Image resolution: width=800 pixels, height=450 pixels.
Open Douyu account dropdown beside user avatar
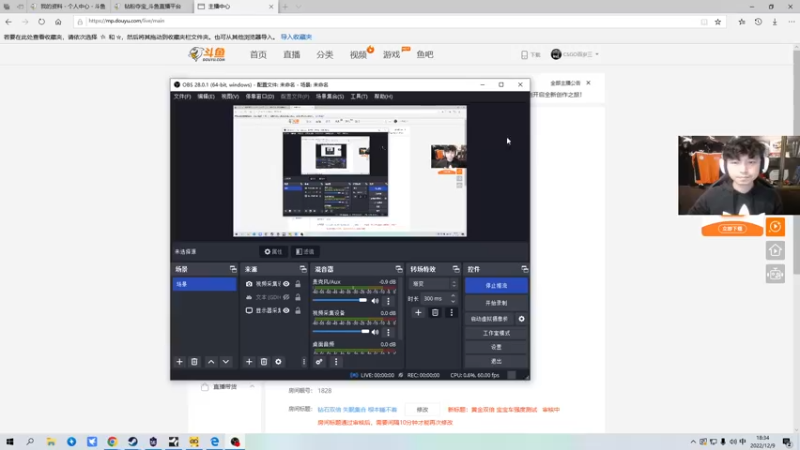(x=597, y=55)
